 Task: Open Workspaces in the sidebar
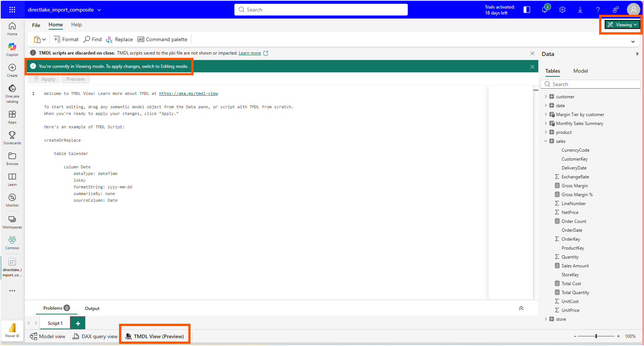tap(12, 222)
